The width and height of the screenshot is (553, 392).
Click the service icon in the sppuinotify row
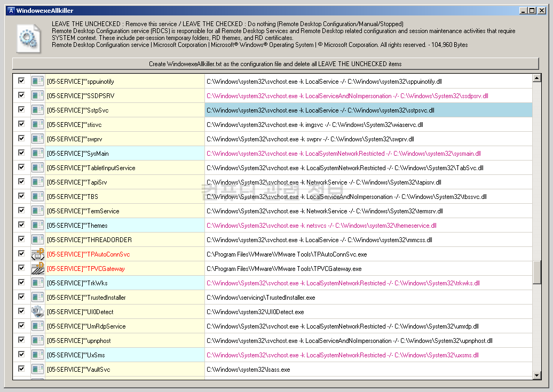coord(37,82)
